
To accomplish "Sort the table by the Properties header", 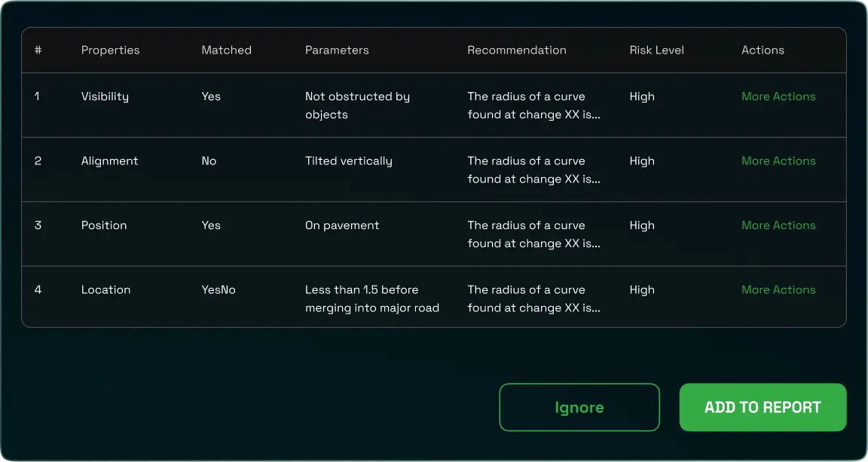I will coord(110,50).
